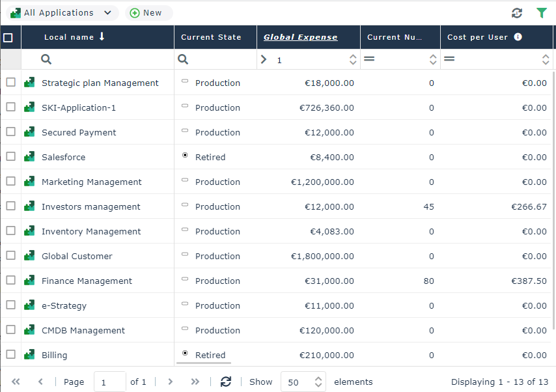Image resolution: width=556 pixels, height=392 pixels.
Task: Click the Salesforce application icon
Action: click(29, 157)
